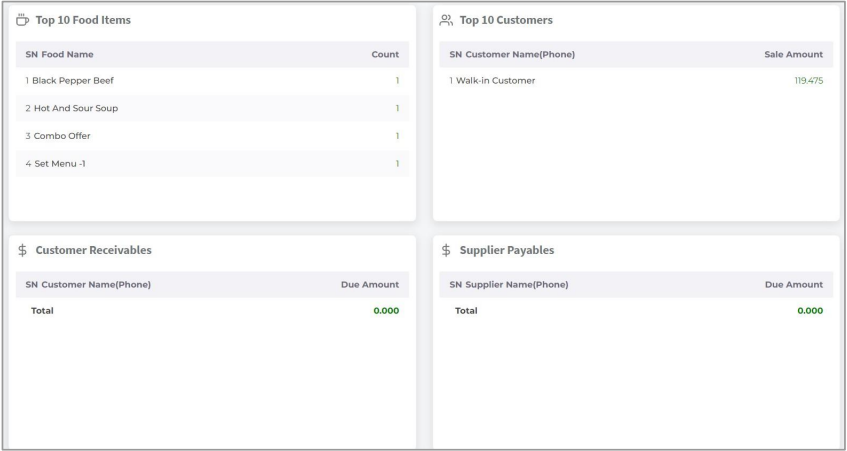847x451 pixels.
Task: Click the count value for Hot And Sour Soup
Action: [x=397, y=108]
